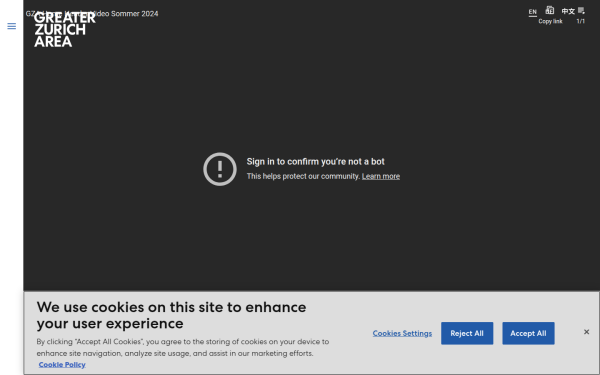
Task: Open the Learn more link in the video error
Action: coord(381,176)
